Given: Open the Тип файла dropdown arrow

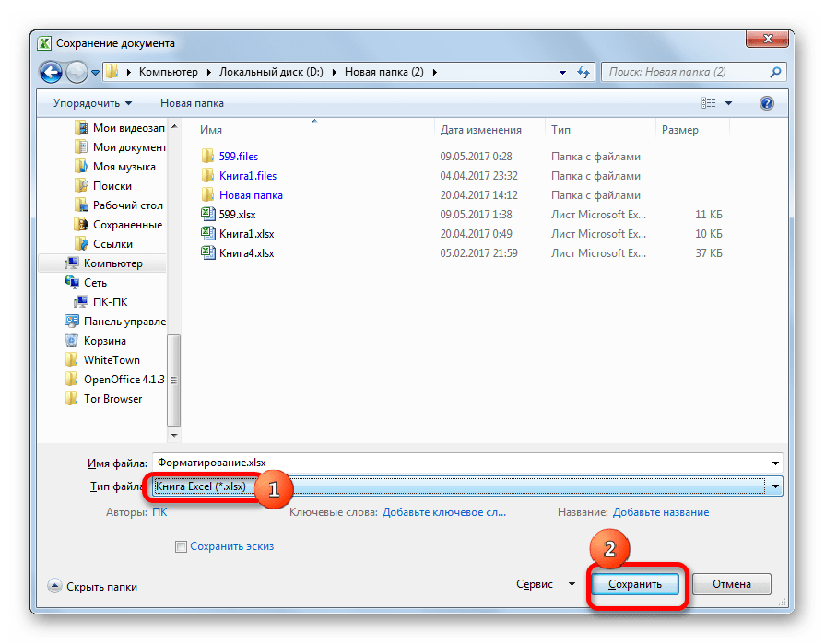Looking at the screenshot, I should (775, 486).
